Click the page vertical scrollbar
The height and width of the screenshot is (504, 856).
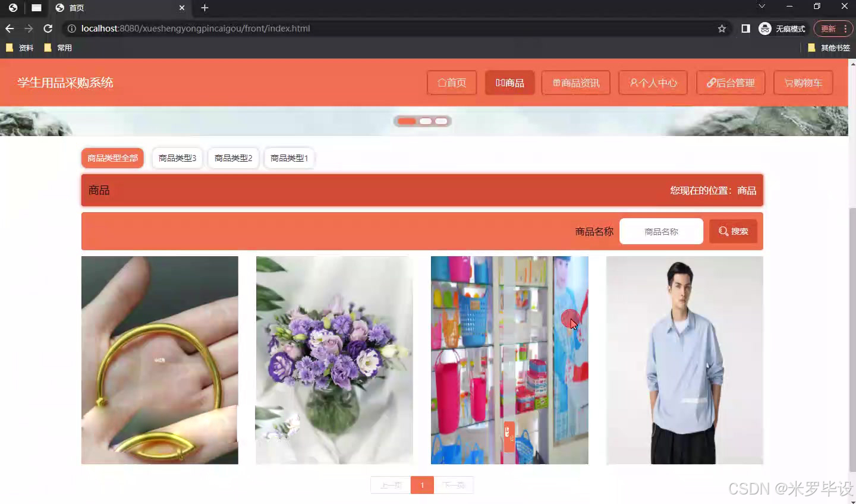[852, 339]
